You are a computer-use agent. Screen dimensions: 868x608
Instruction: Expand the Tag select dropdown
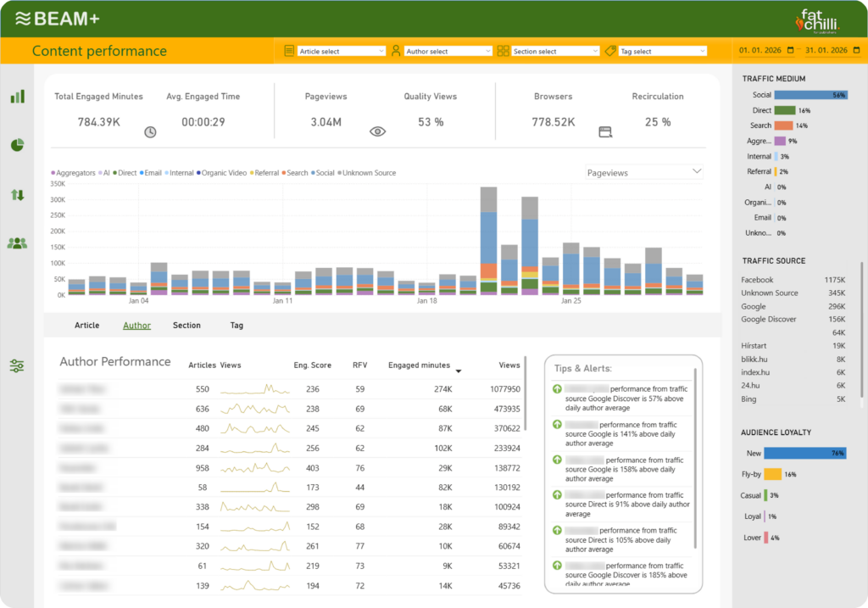coord(662,51)
